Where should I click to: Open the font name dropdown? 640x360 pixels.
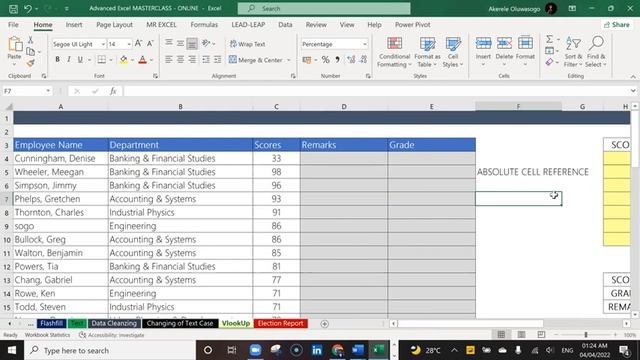(x=103, y=44)
